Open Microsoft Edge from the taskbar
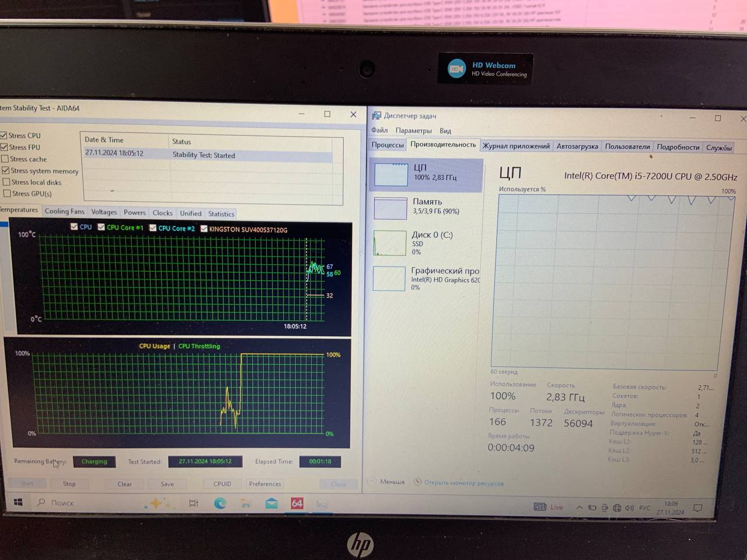 tap(220, 503)
